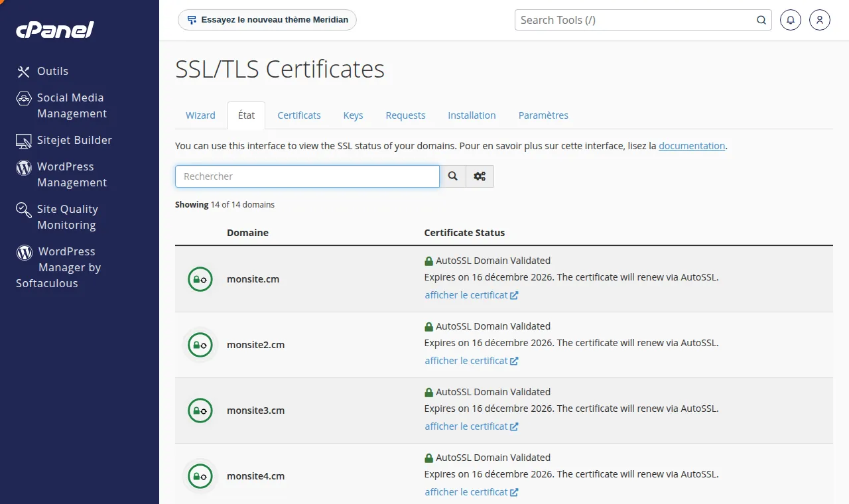
Task: Click the SSL status icon for monsite.cm
Action: coord(200,279)
